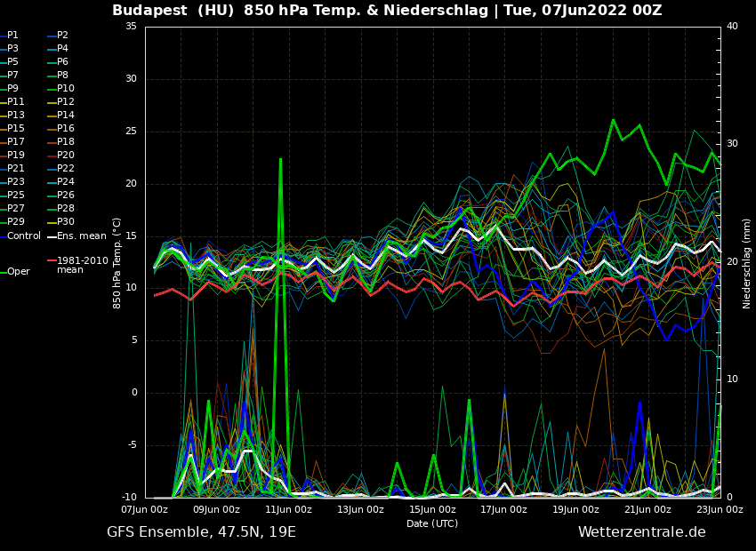The image size is (756, 551).
Task: Click the Oper legend entry
Action: coord(18,272)
